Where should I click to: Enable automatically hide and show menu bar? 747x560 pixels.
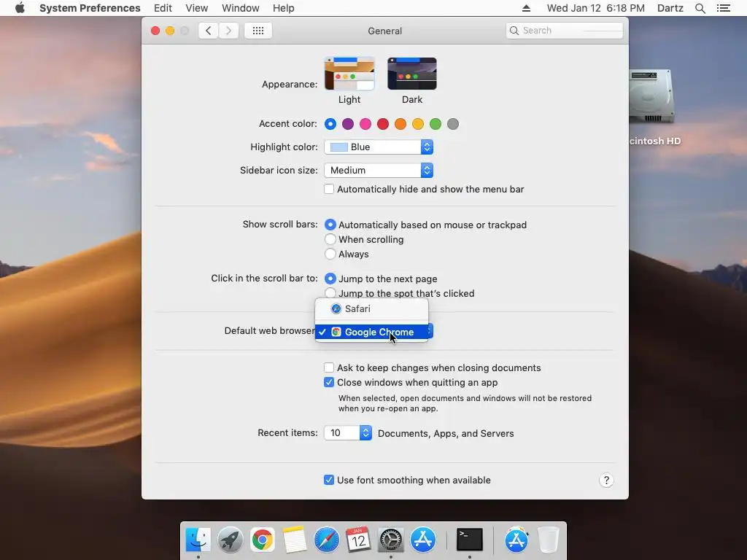tap(329, 189)
